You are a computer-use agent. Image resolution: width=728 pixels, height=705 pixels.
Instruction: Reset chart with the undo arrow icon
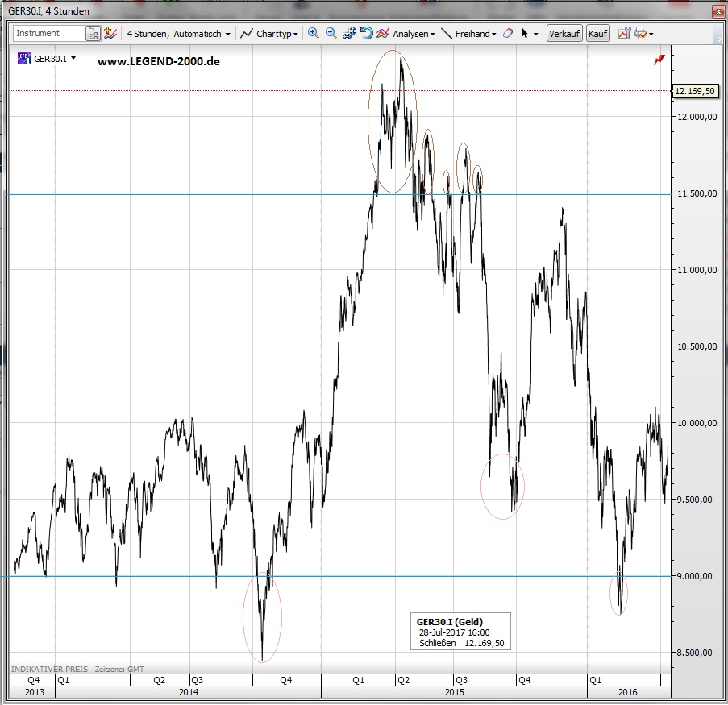pyautogui.click(x=366, y=34)
